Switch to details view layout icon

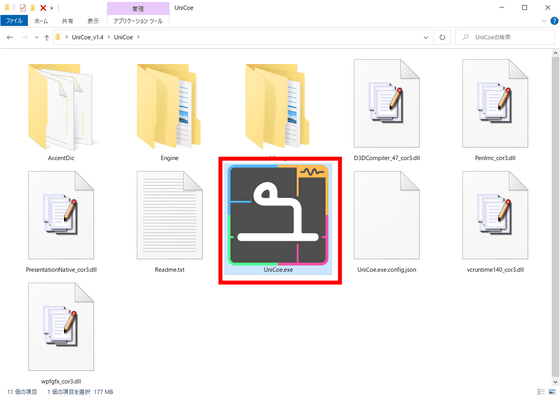click(x=541, y=392)
